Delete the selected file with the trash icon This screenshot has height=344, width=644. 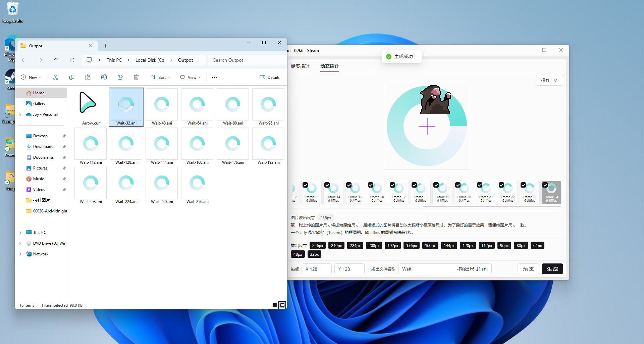coord(136,77)
